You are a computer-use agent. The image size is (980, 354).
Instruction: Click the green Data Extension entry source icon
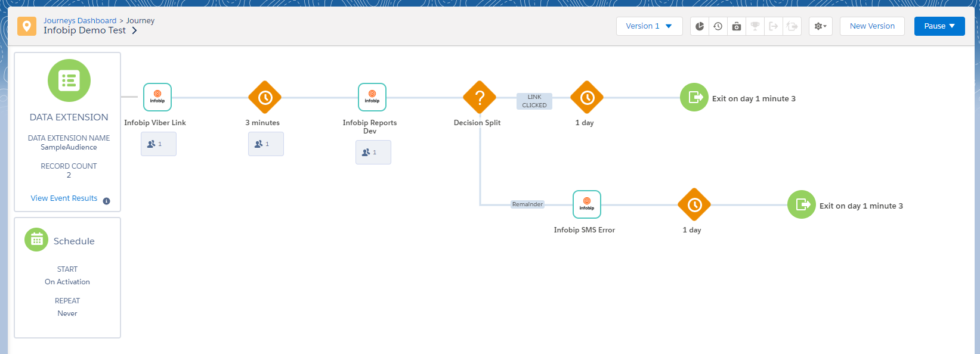[x=69, y=80]
